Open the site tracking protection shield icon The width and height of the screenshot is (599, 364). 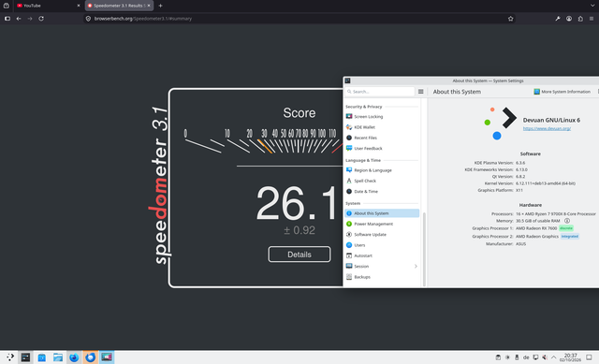point(88,19)
